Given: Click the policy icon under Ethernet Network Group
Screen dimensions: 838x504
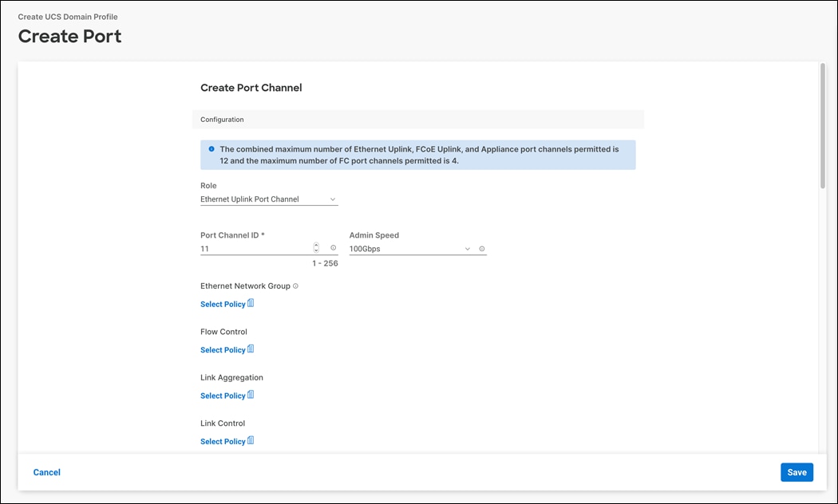Looking at the screenshot, I should click(251, 303).
